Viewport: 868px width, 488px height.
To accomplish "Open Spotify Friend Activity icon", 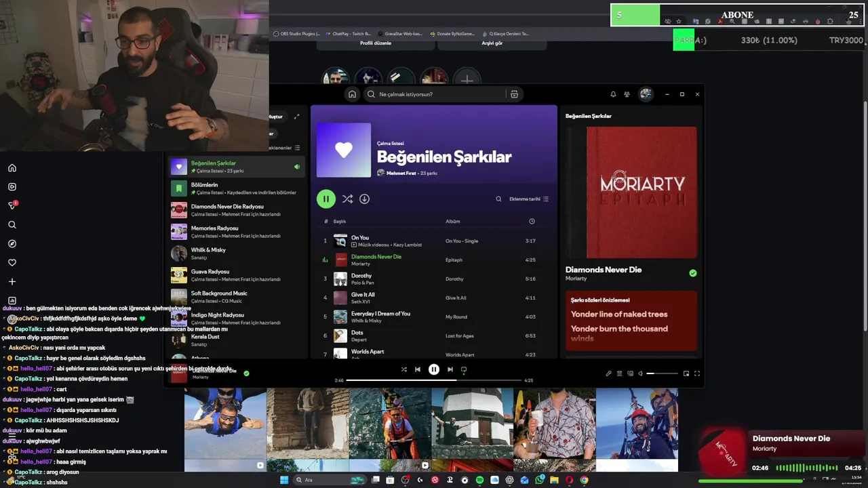I will (627, 94).
